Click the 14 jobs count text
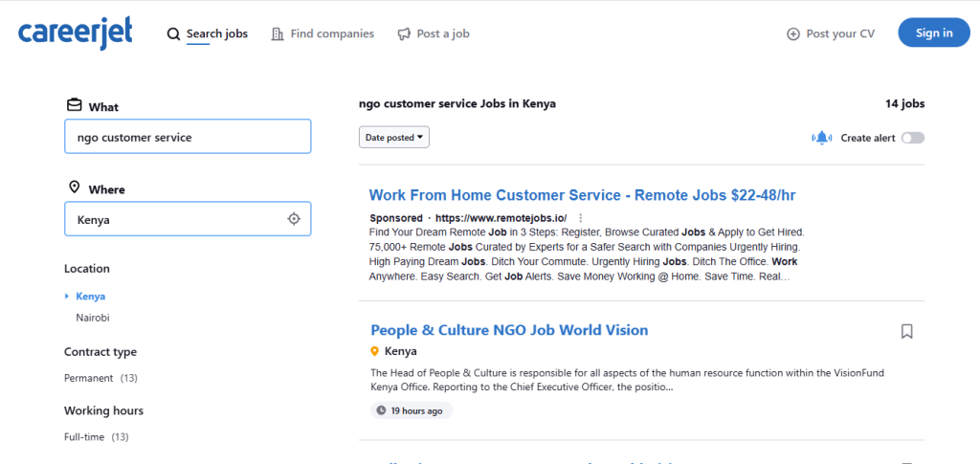The width and height of the screenshot is (980, 464). click(x=904, y=103)
